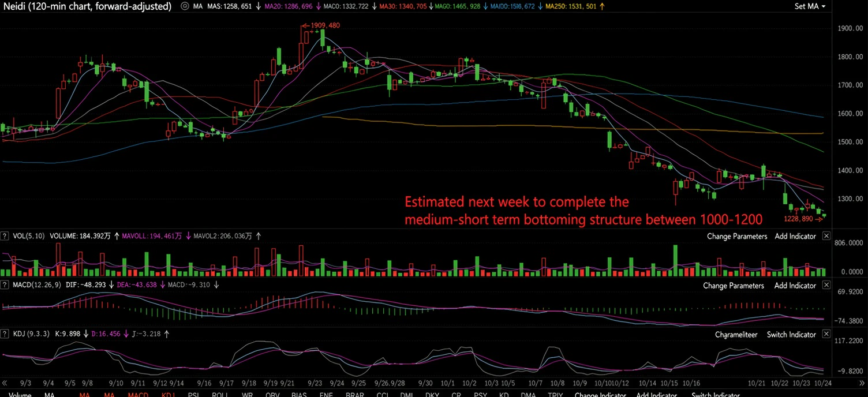Click Change Parameters in the MACD panel
Viewport: 868px width, 397px height.
point(734,286)
